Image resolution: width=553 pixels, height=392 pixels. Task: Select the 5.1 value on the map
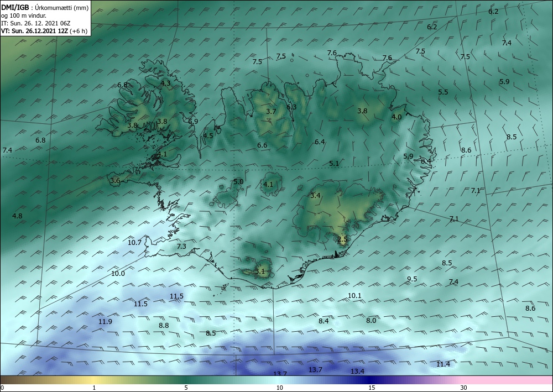pyautogui.click(x=333, y=163)
